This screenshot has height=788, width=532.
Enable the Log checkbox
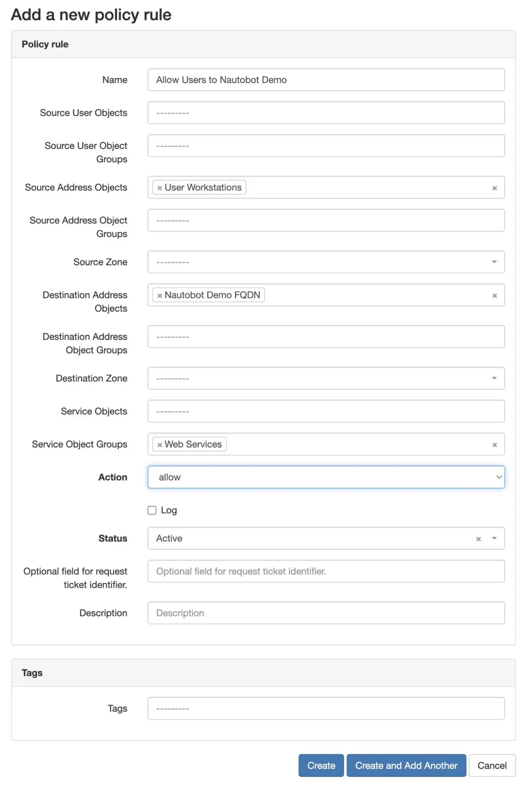(x=152, y=510)
